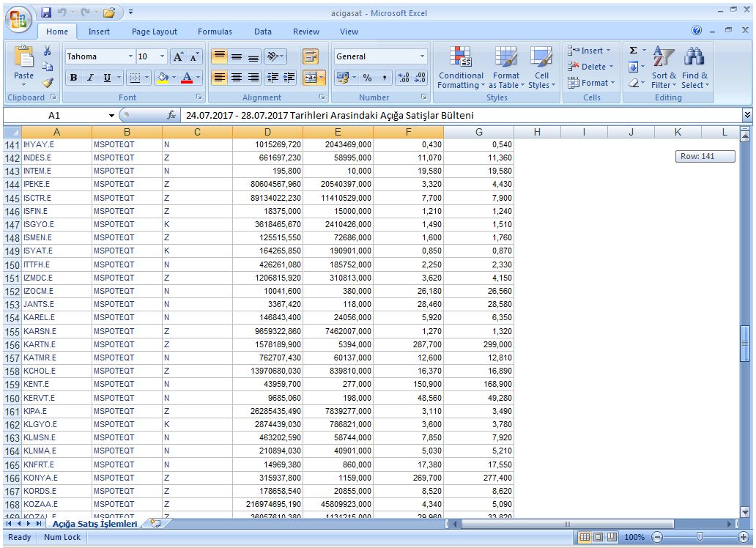Toggle Merge & Center
Image resolution: width=756 pixels, height=548 pixels.
click(x=311, y=77)
